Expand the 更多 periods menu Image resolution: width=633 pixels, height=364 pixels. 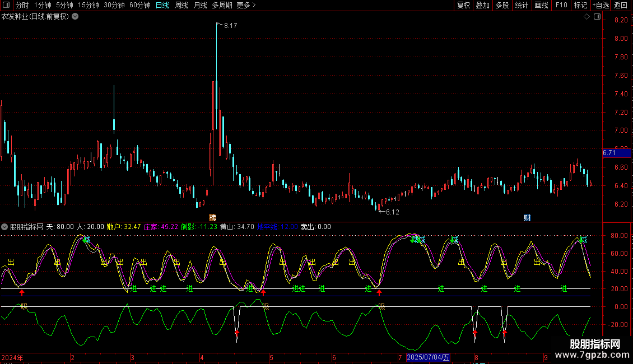point(246,5)
